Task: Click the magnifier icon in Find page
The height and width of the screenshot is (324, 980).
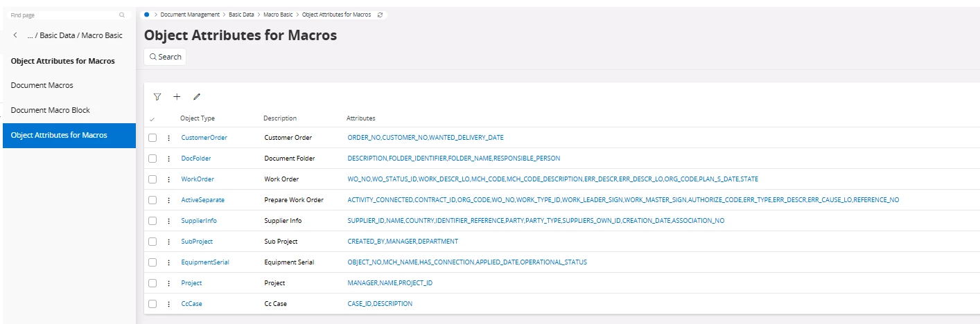Action: (122, 15)
